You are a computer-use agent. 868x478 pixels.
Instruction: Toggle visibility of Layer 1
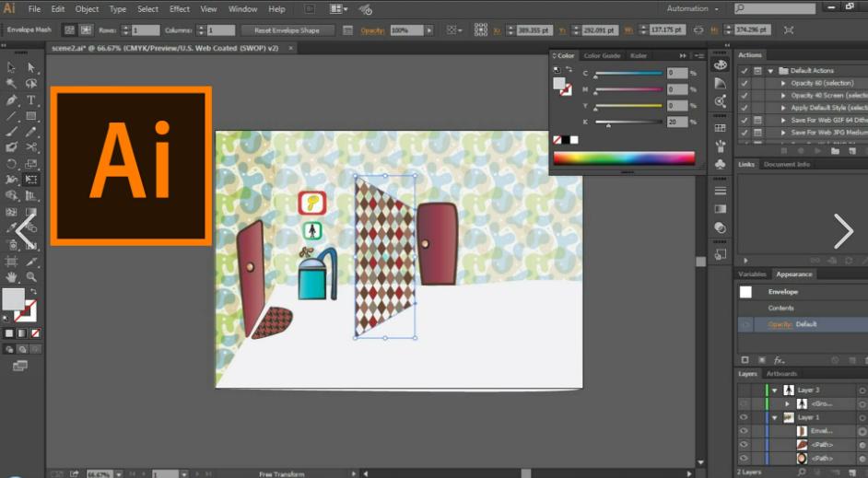tap(744, 417)
